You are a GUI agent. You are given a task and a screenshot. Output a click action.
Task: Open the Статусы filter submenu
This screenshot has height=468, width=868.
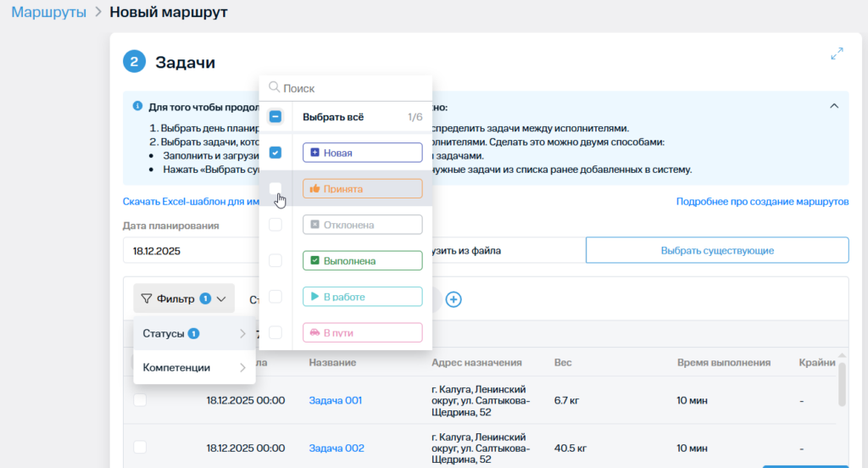click(194, 334)
